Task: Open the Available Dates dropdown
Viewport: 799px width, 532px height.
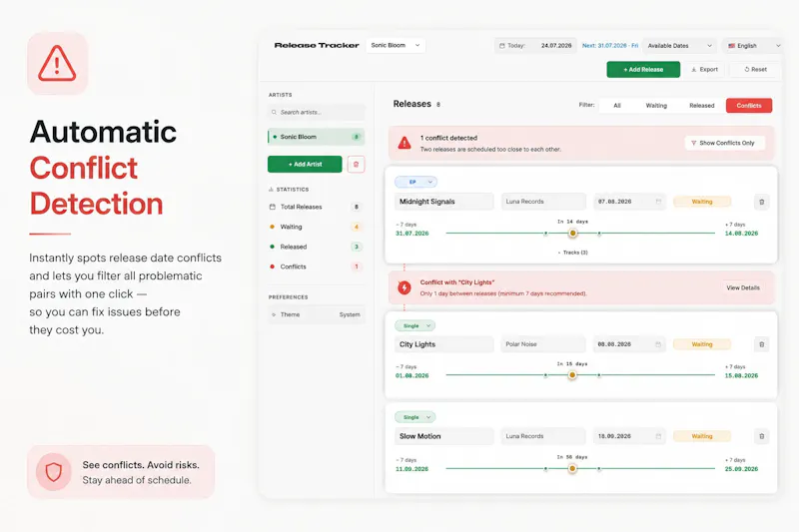Action: [x=679, y=45]
